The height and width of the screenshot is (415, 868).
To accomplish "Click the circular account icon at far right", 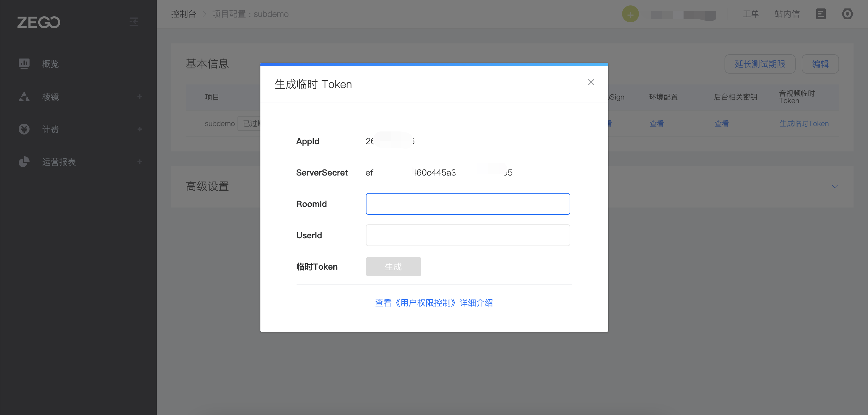I will pyautogui.click(x=848, y=14).
